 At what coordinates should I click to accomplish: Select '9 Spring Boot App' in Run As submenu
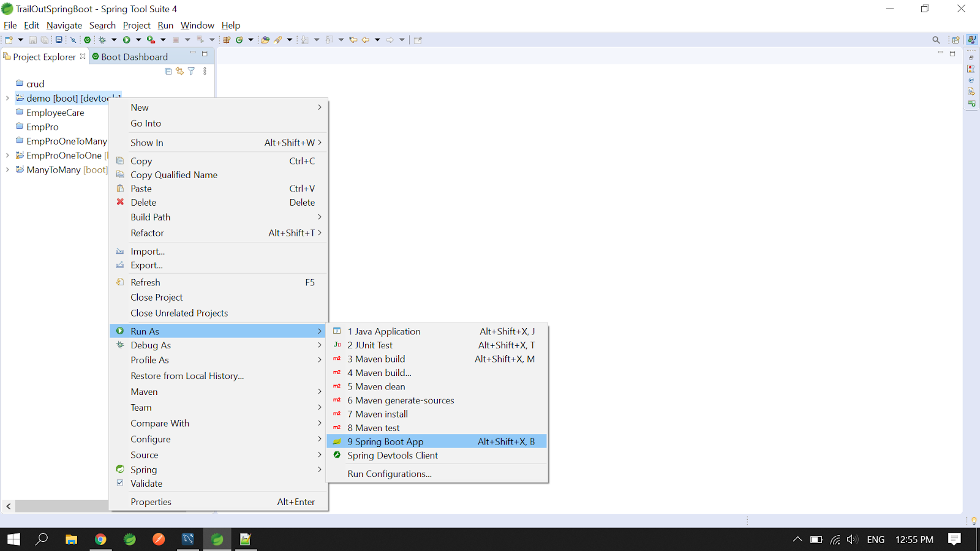[x=437, y=441]
